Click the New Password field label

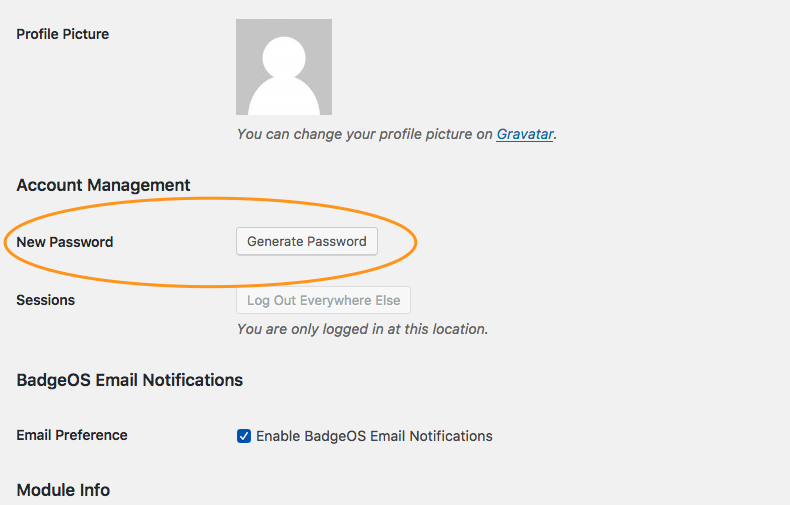[x=64, y=242]
